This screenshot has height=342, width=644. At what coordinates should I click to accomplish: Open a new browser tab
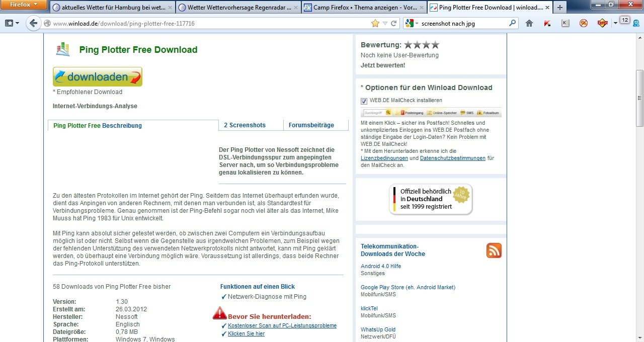560,8
